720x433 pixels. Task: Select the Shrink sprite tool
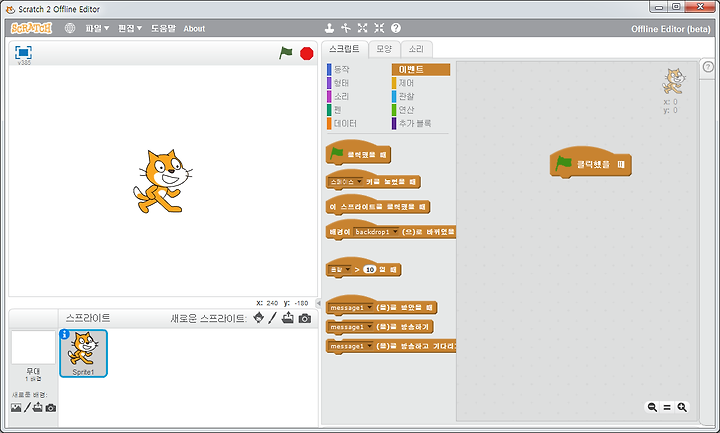pyautogui.click(x=379, y=28)
